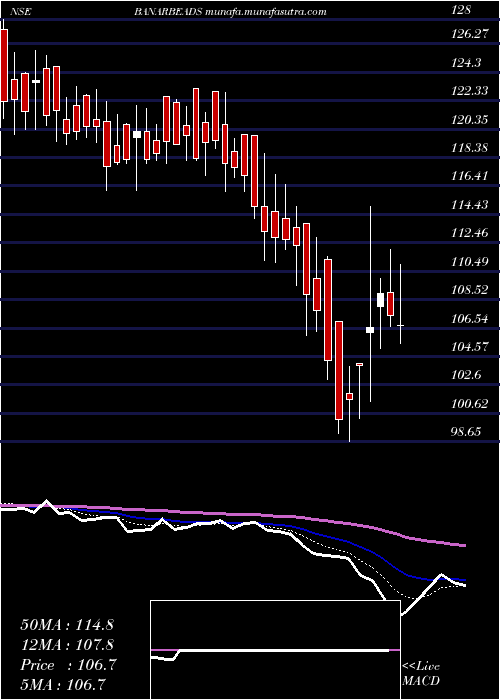Select the 98.65 price axis label
This screenshot has width=500, height=700.
point(466,432)
